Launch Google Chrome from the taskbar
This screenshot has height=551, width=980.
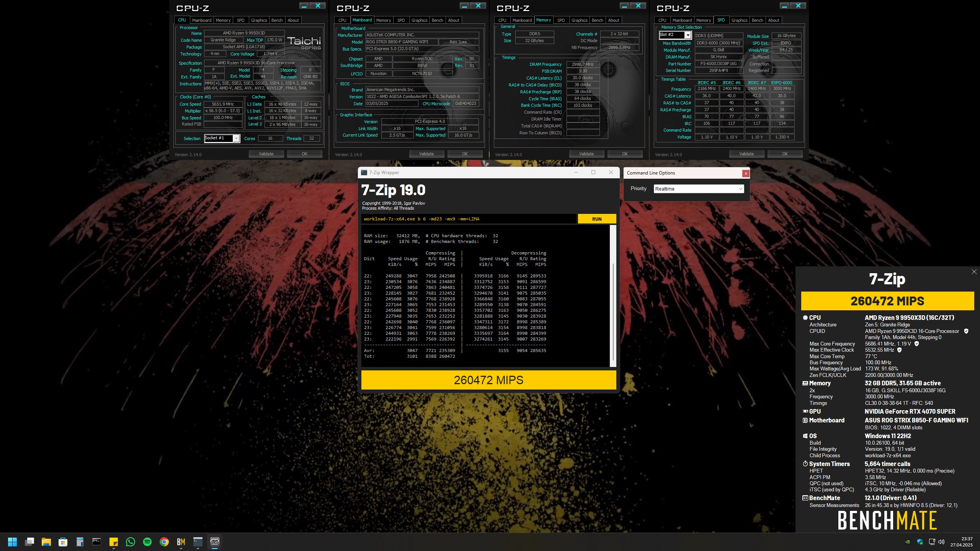[x=164, y=542]
